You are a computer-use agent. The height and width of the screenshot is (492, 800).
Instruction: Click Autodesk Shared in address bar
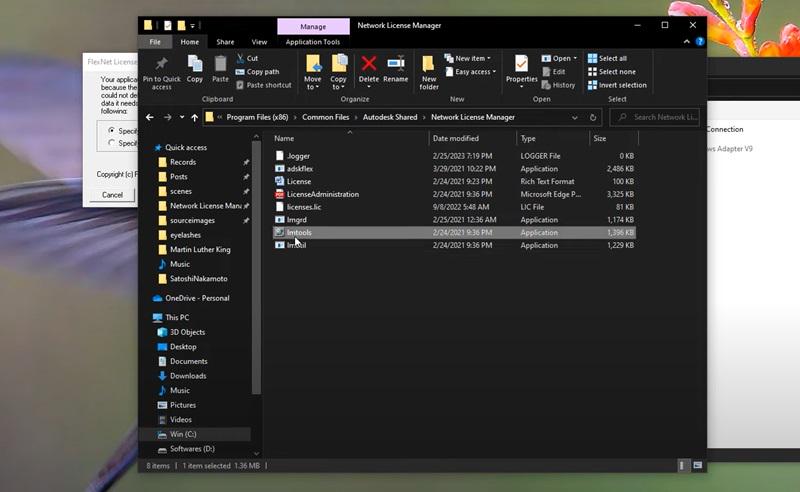(x=390, y=117)
